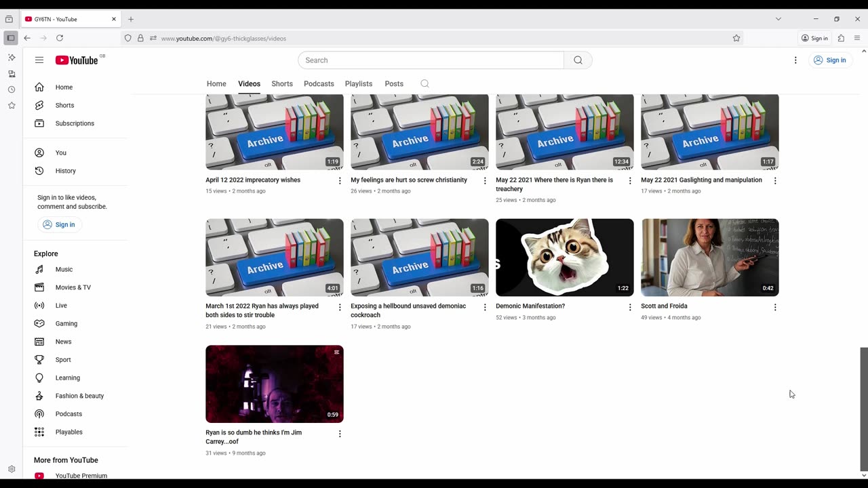Open options for Demonic Manifestation video
Screen dimensions: 868x488
[x=630, y=307]
